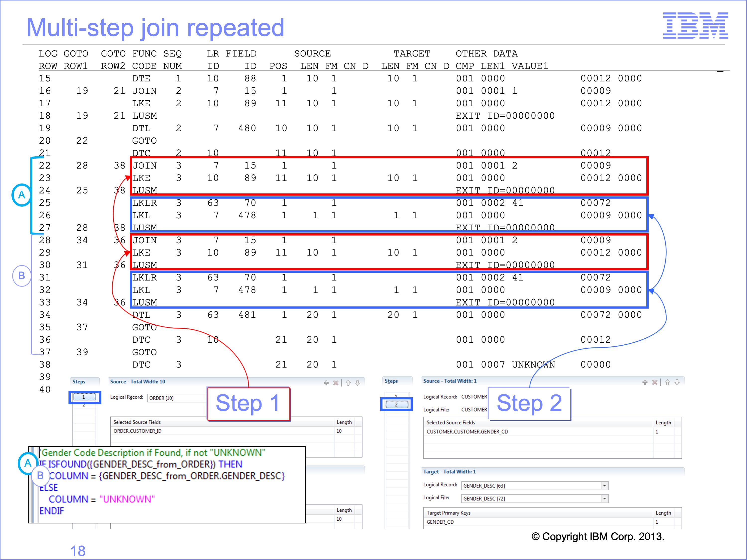
Task: Click the move up arrow in right Source panel
Action: point(667,382)
